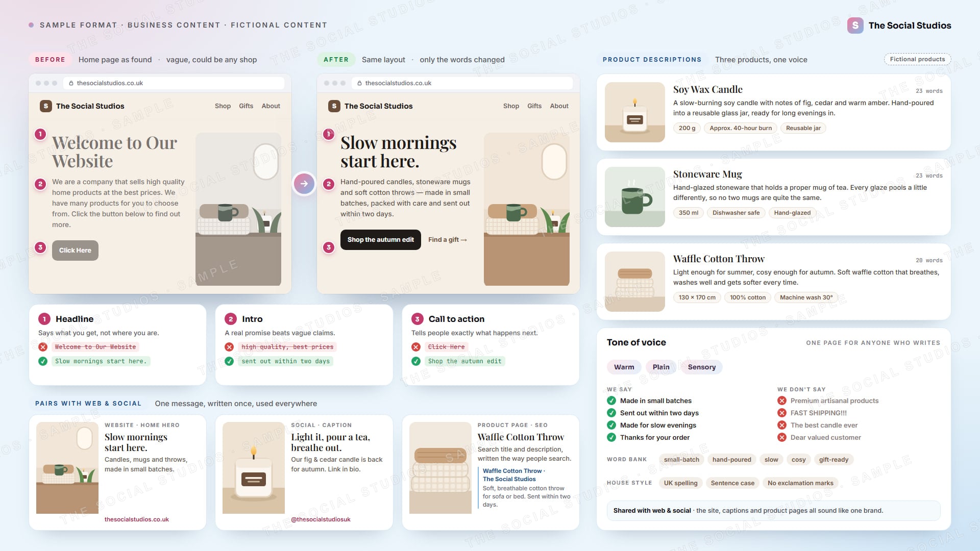Click the Product Page SEO throw image
Viewport: 980px width, 551px height.
(440, 468)
